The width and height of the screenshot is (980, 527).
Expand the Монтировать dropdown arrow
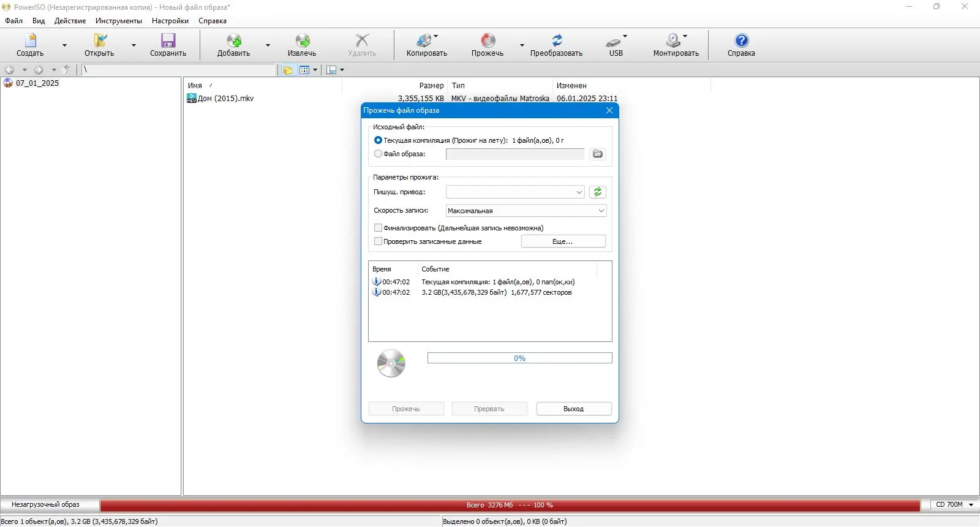(x=685, y=36)
